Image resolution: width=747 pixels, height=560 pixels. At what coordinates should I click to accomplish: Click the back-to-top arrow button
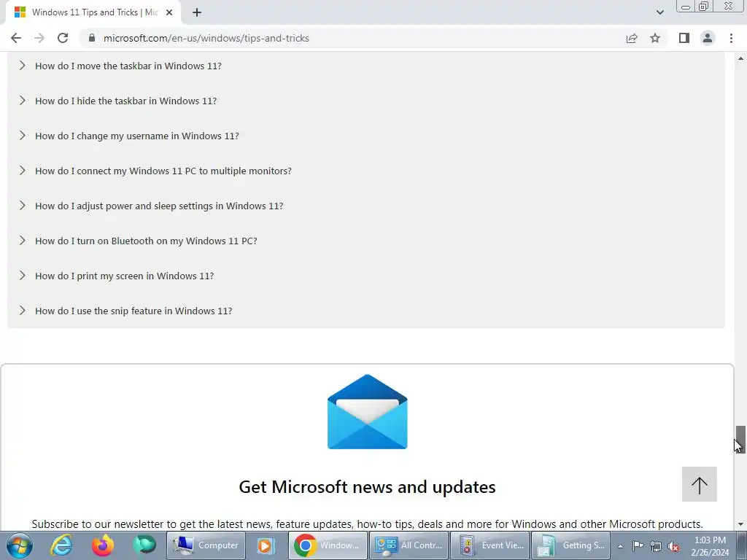(x=699, y=484)
